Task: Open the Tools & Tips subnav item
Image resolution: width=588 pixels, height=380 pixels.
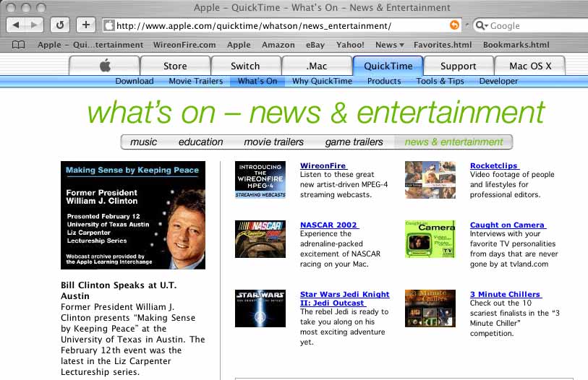Action: tap(440, 81)
